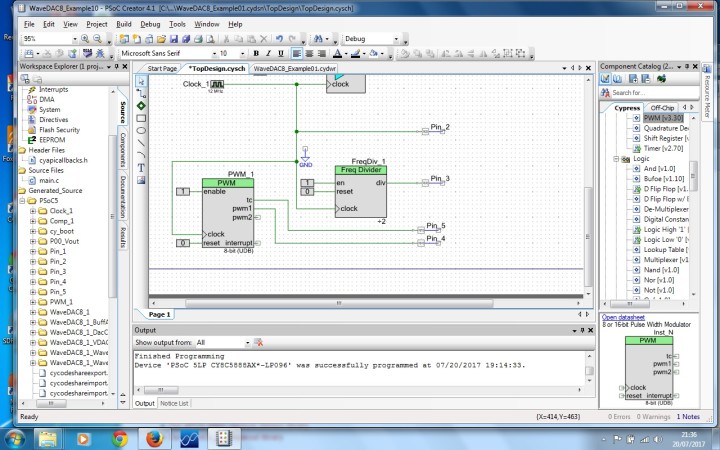Select the pointer tool in the schematic toolbox
Image resolution: width=720 pixels, height=450 pixels.
click(141, 81)
